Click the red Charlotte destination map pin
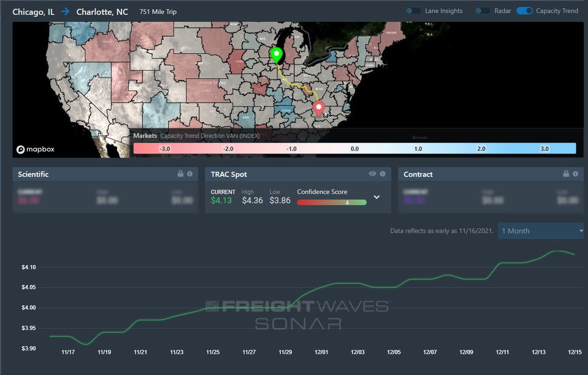Image resolution: width=588 pixels, height=375 pixels. coord(319,108)
